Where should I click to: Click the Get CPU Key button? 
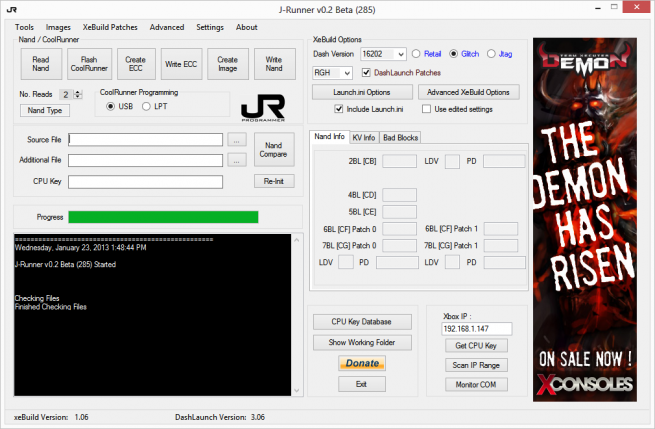pyautogui.click(x=476, y=345)
